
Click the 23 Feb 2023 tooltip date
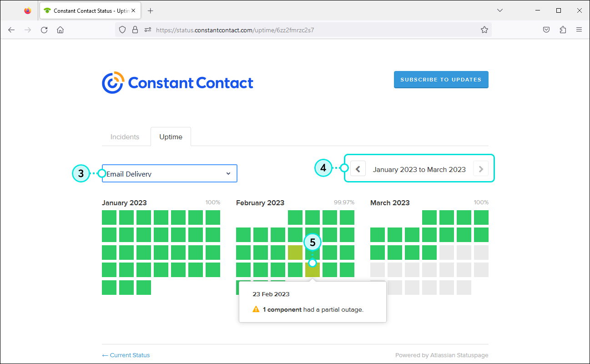coord(271,294)
